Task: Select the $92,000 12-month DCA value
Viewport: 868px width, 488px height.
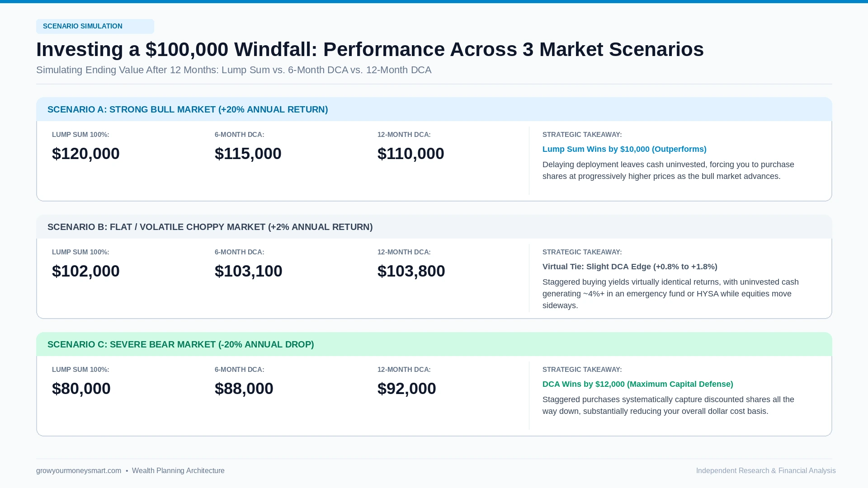Action: (x=407, y=389)
